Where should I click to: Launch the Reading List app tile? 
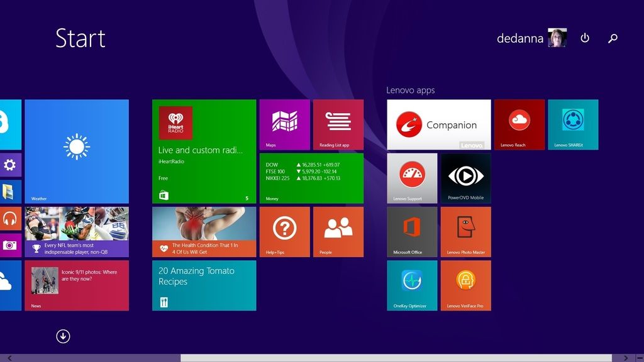point(338,124)
